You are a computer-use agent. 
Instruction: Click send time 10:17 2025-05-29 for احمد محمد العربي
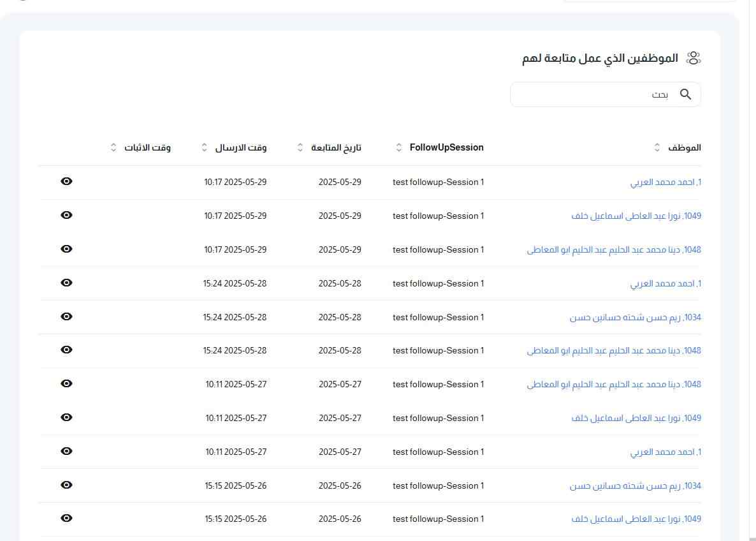235,182
